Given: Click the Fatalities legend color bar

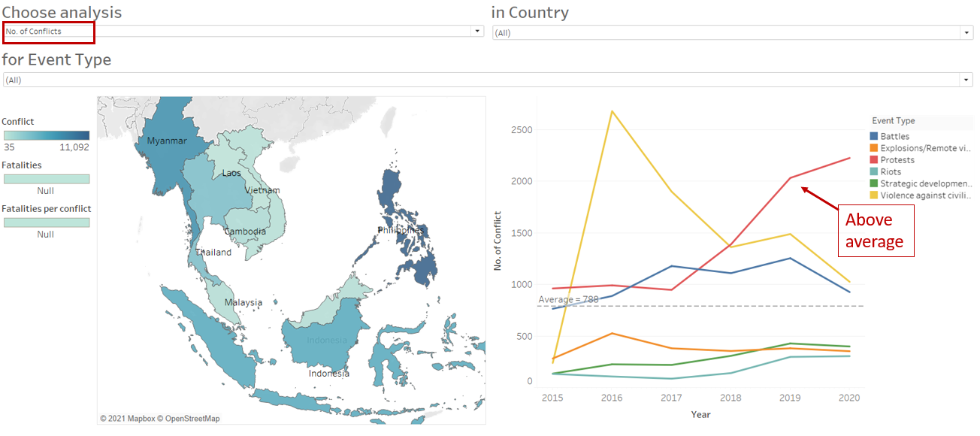Looking at the screenshot, I should click(x=47, y=179).
